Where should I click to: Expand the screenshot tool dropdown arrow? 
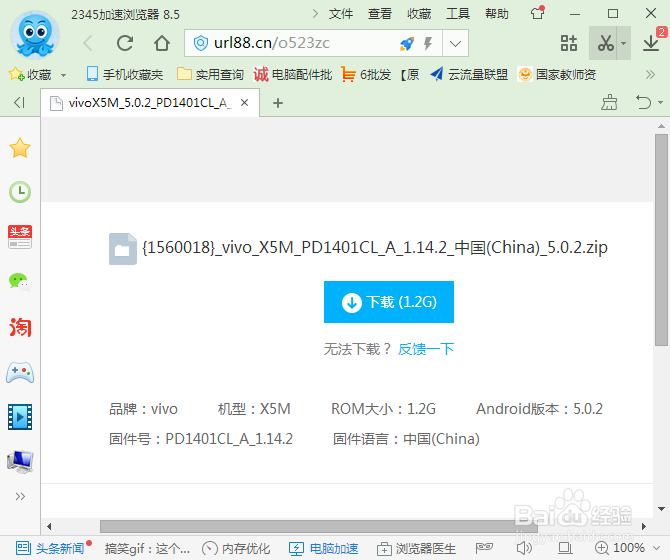tap(624, 43)
